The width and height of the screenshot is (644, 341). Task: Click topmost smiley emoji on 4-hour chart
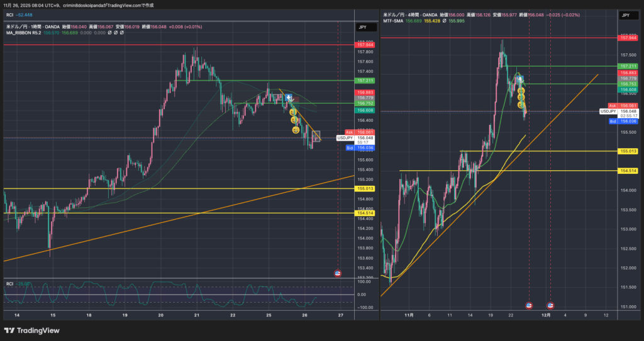tap(520, 90)
